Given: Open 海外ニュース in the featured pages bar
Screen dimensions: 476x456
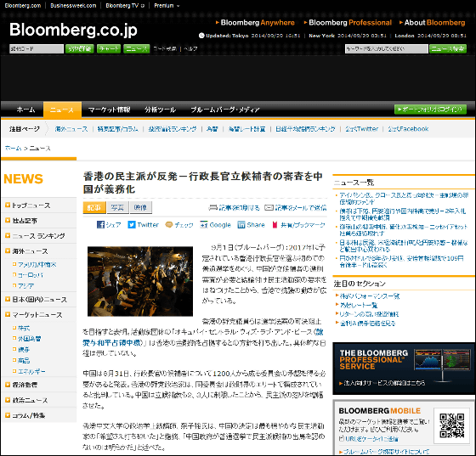Looking at the screenshot, I should [x=71, y=129].
